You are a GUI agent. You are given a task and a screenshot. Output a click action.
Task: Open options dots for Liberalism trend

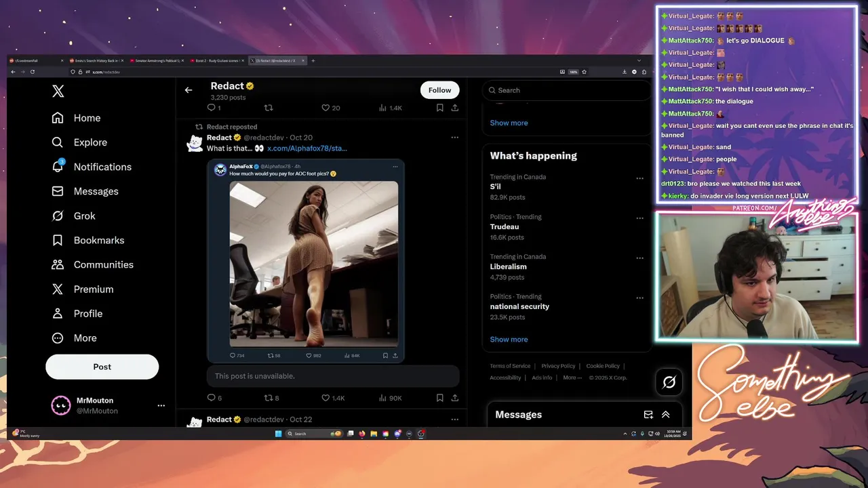[x=639, y=258]
